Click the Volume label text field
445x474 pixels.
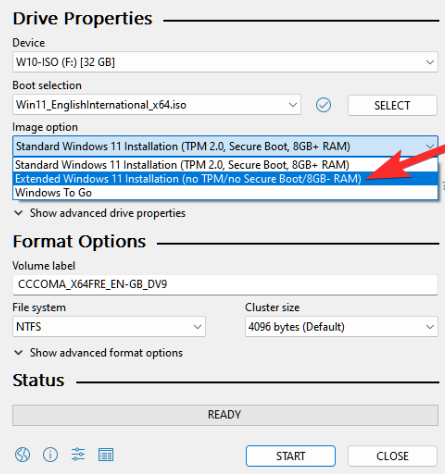click(x=225, y=285)
